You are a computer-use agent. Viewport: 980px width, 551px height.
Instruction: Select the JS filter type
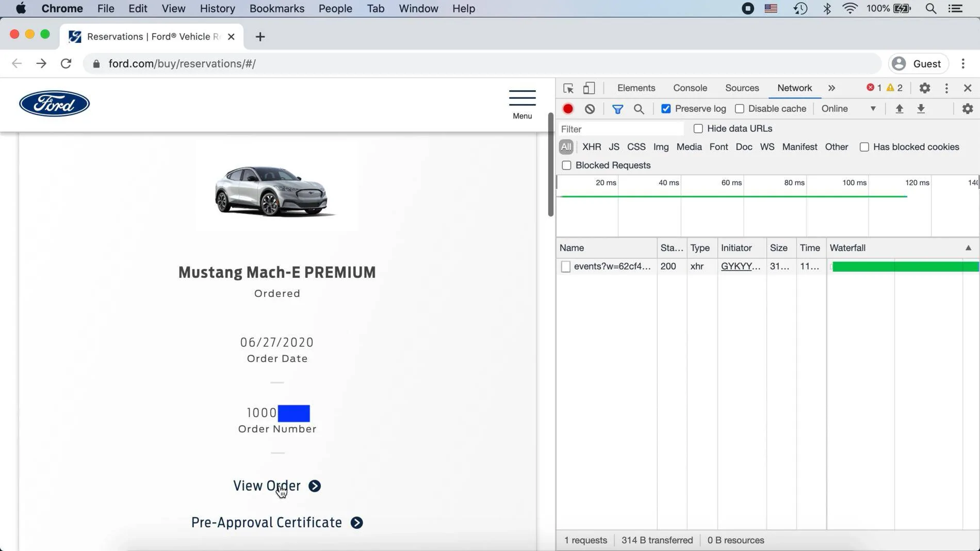(614, 147)
